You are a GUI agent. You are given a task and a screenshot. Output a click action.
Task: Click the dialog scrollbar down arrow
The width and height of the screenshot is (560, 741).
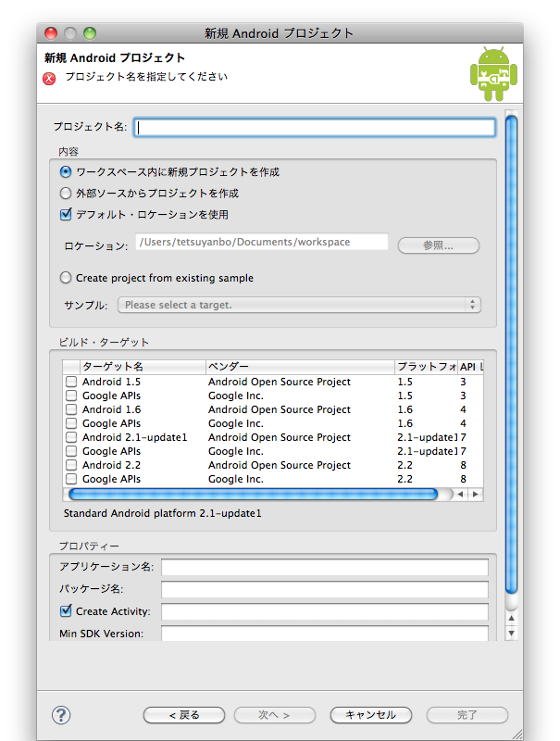click(511, 633)
